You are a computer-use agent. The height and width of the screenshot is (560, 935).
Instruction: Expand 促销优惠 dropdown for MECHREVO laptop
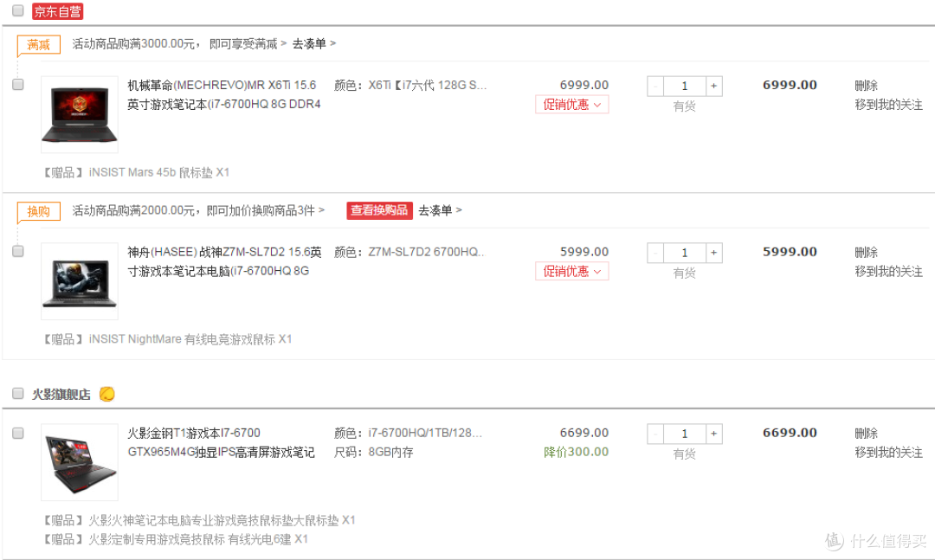click(x=572, y=105)
